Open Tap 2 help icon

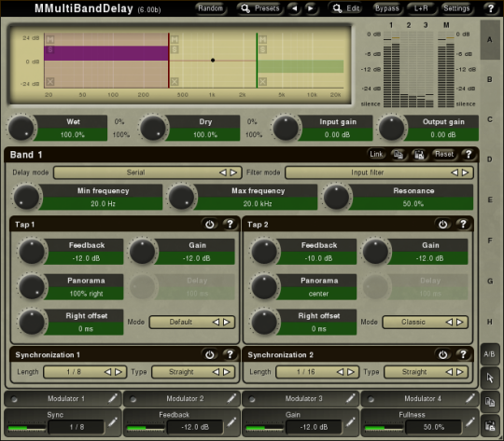point(463,224)
